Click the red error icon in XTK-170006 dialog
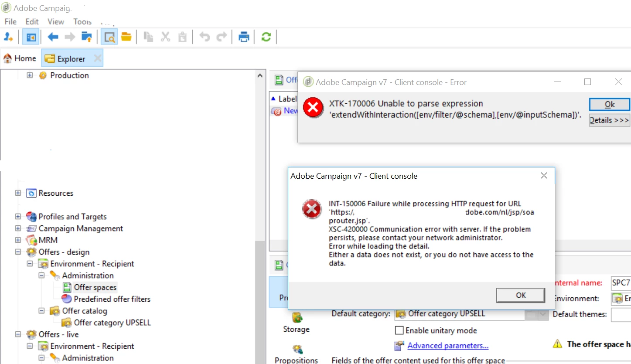 click(x=313, y=108)
